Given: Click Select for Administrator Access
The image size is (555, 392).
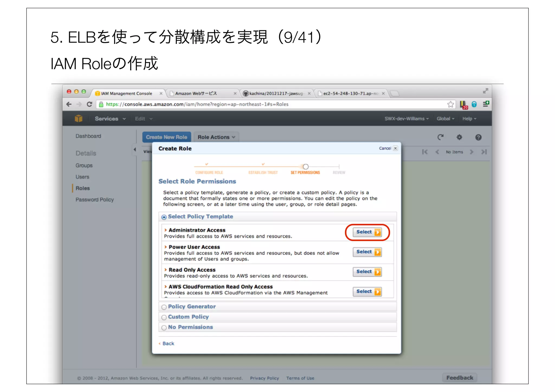Looking at the screenshot, I should point(367,232).
